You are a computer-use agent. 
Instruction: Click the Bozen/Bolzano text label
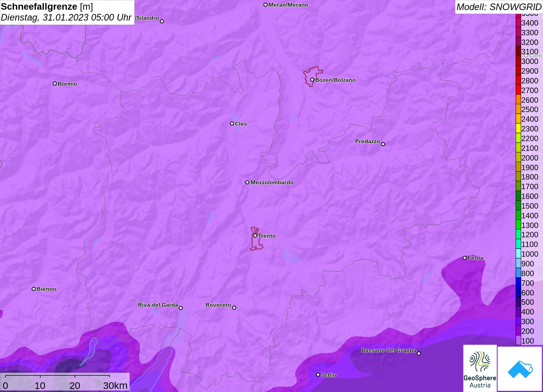click(x=335, y=80)
